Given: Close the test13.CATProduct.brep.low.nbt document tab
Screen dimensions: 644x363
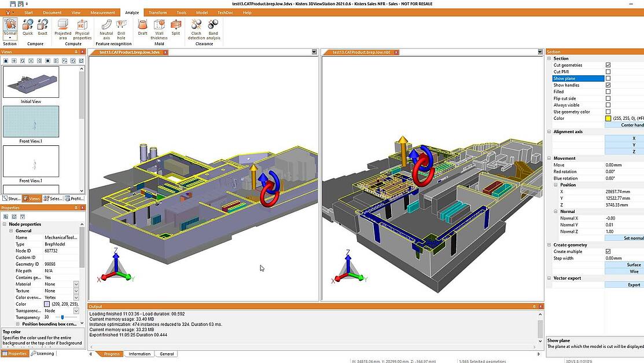Looking at the screenshot, I should coord(396,52).
